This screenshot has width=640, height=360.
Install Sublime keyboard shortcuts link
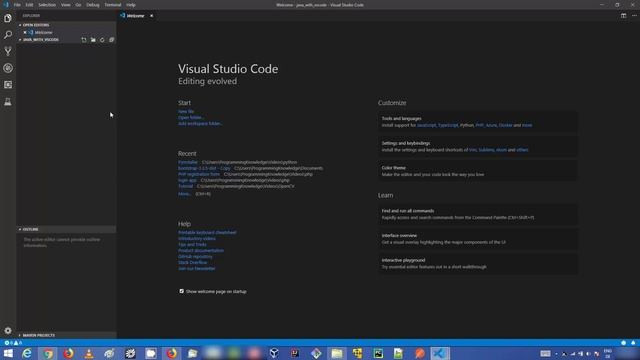click(x=486, y=150)
